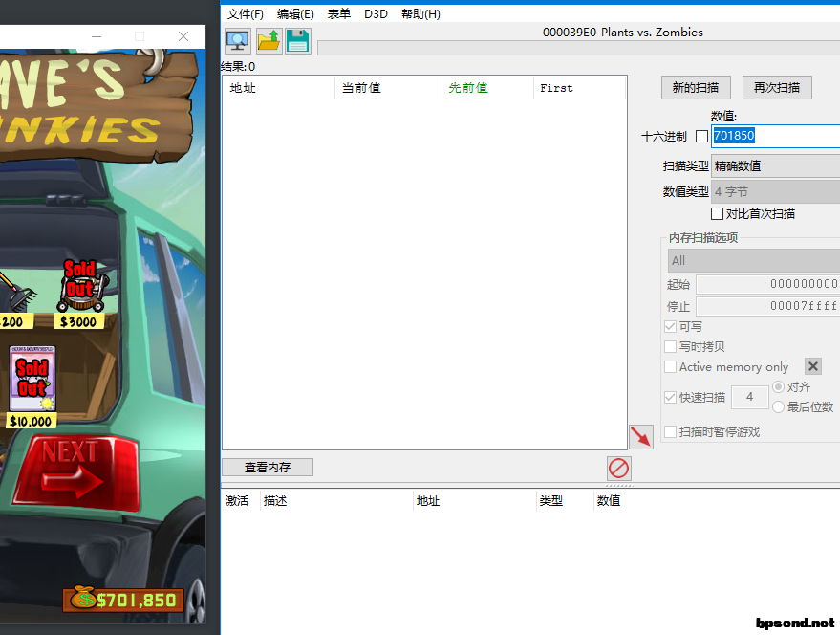Click the First column header
840x635 pixels.
[x=580, y=88]
